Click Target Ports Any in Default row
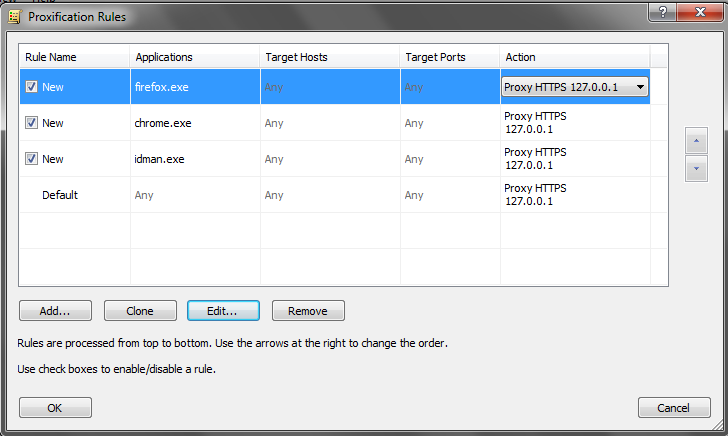Image resolution: width=728 pixels, height=436 pixels. [414, 195]
